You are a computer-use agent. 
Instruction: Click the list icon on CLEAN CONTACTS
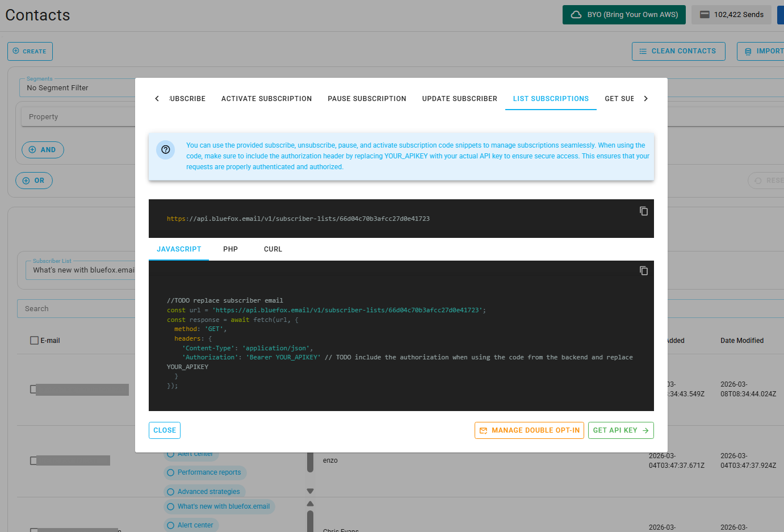[643, 51]
